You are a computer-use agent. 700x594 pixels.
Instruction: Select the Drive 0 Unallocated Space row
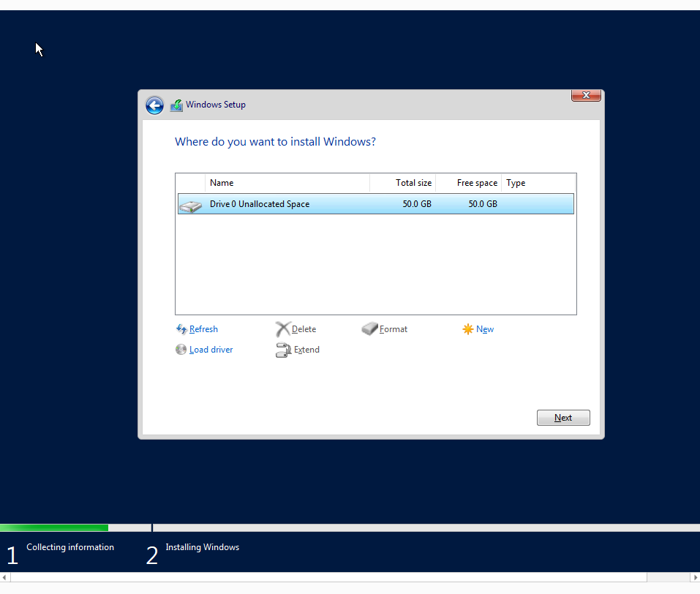tap(376, 203)
